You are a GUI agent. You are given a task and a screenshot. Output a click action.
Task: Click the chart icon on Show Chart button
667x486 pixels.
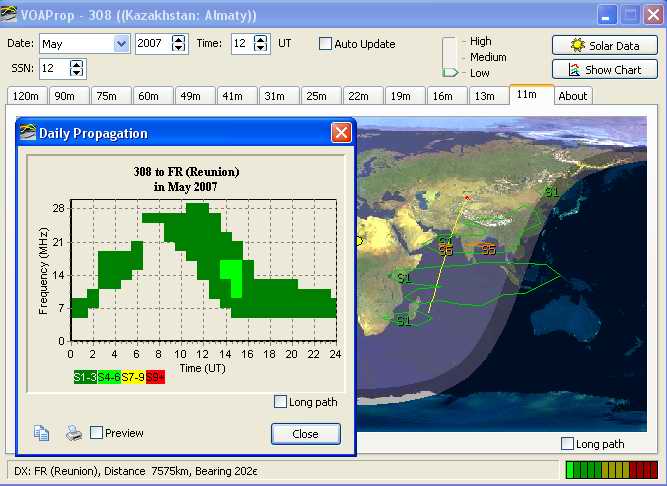pos(574,69)
